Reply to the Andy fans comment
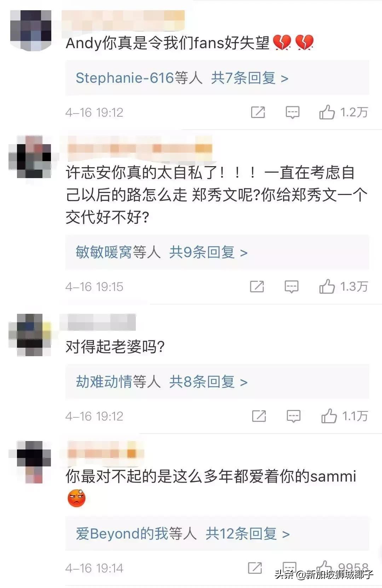 tap(293, 112)
